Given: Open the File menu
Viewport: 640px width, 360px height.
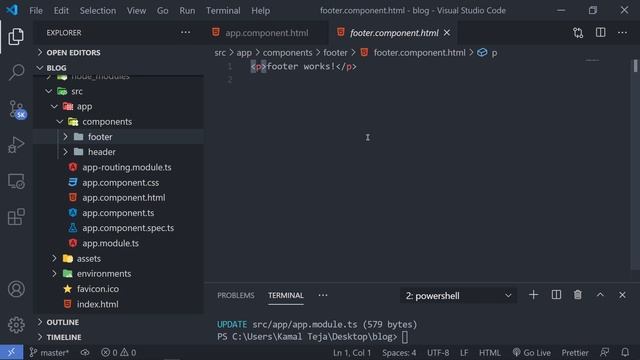Looking at the screenshot, I should (x=36, y=11).
